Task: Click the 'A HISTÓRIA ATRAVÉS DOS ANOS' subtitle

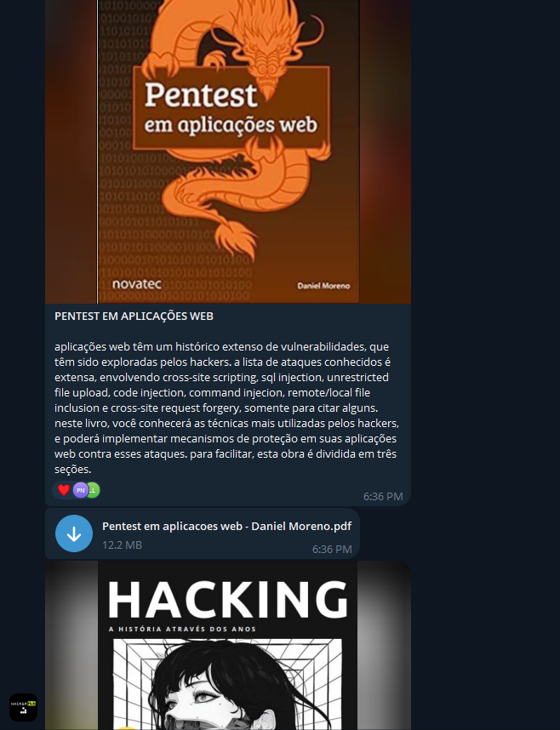Action: 182,629
